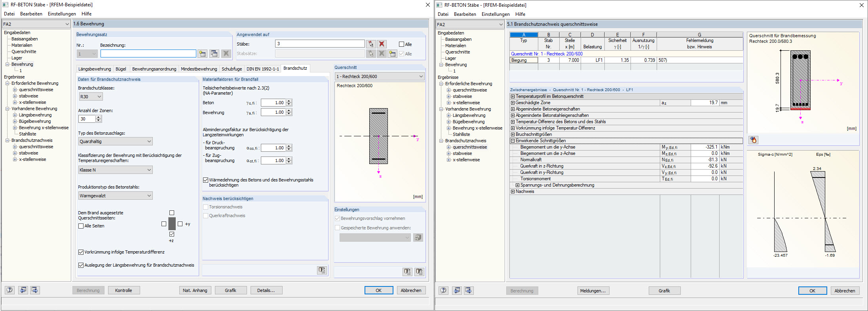Click the Bezeichnung input field

[x=148, y=53]
